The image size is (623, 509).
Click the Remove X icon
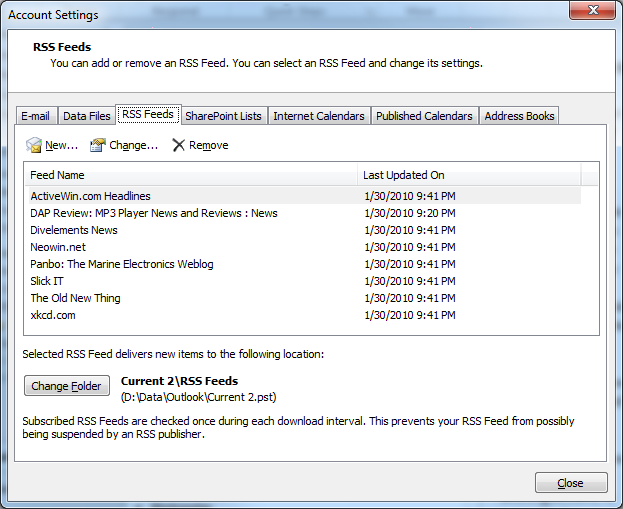(x=178, y=145)
